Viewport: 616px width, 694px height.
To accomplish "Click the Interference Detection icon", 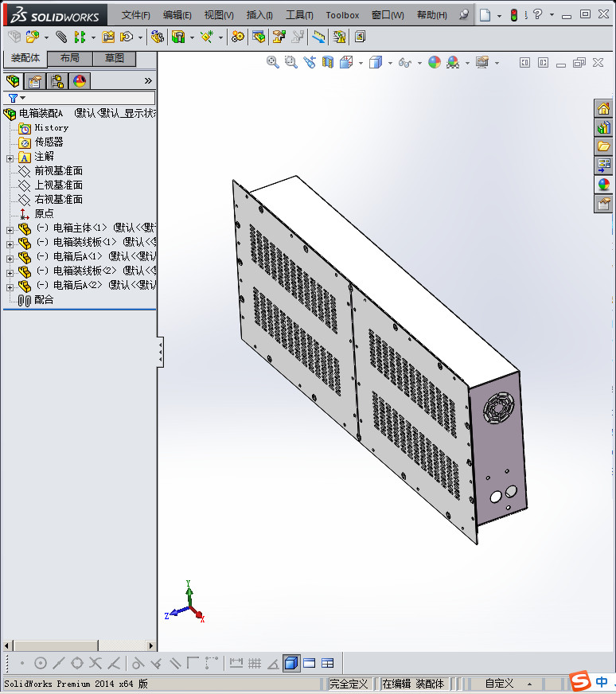I will [318, 37].
